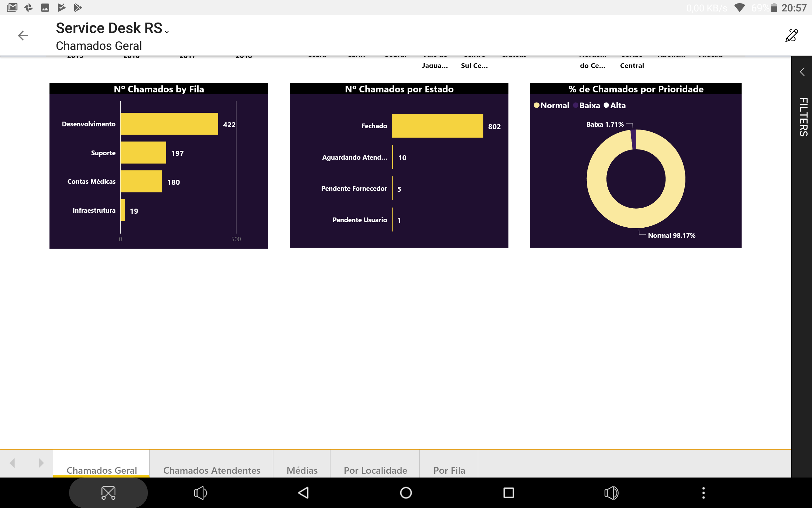
Task: Select the Desenvolvimento bar in Fila chart
Action: click(x=169, y=124)
